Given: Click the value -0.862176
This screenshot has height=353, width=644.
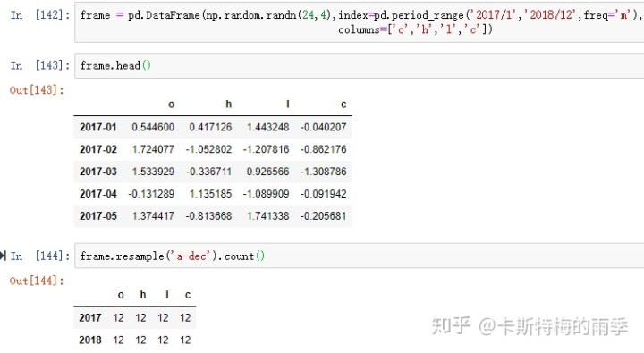Looking at the screenshot, I should tap(323, 149).
